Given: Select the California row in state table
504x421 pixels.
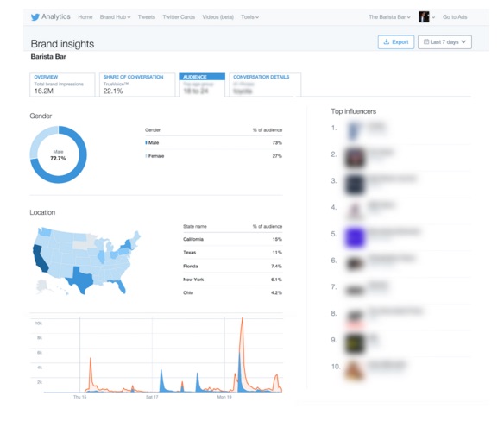Looking at the screenshot, I should click(x=232, y=239).
